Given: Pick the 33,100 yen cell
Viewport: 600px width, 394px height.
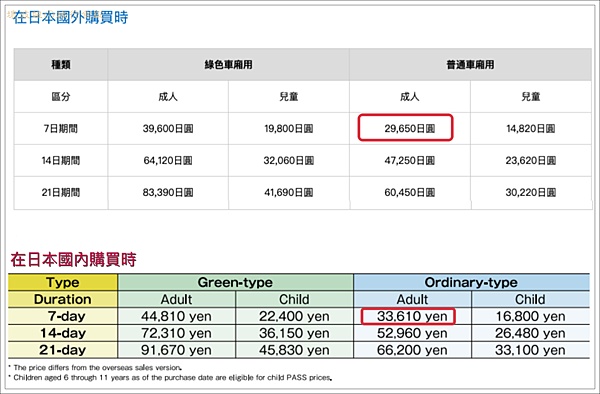Looking at the screenshot, I should [x=530, y=350].
